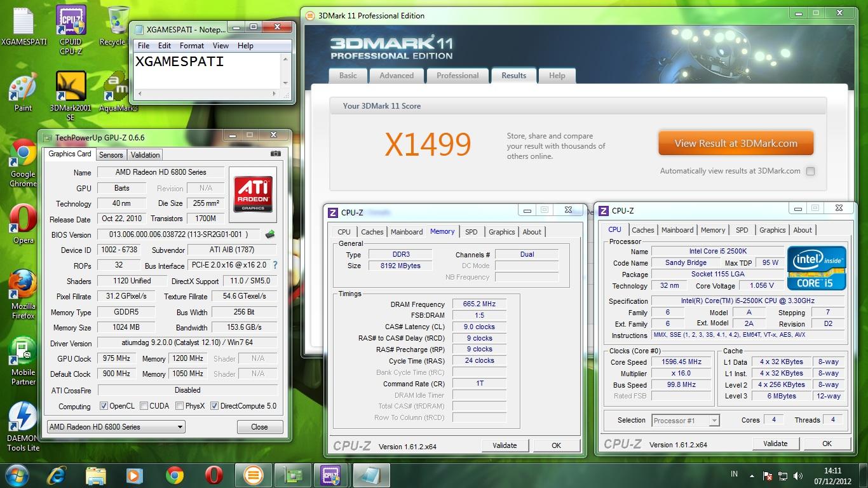Open Notepad Help menu
This screenshot has width=868, height=488.
click(245, 46)
